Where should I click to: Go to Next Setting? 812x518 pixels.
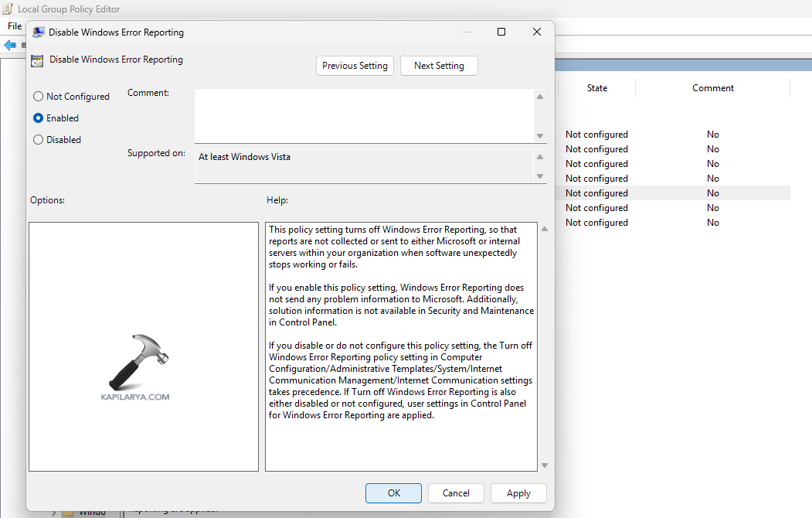pyautogui.click(x=439, y=66)
